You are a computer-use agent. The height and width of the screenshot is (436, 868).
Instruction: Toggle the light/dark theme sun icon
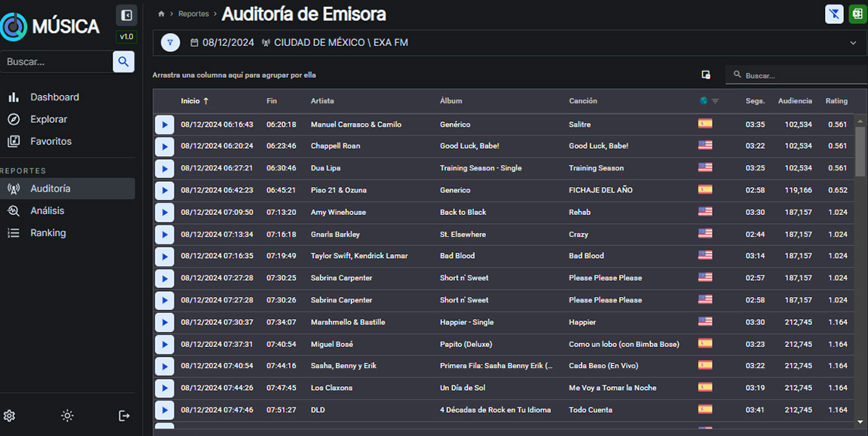pyautogui.click(x=67, y=416)
